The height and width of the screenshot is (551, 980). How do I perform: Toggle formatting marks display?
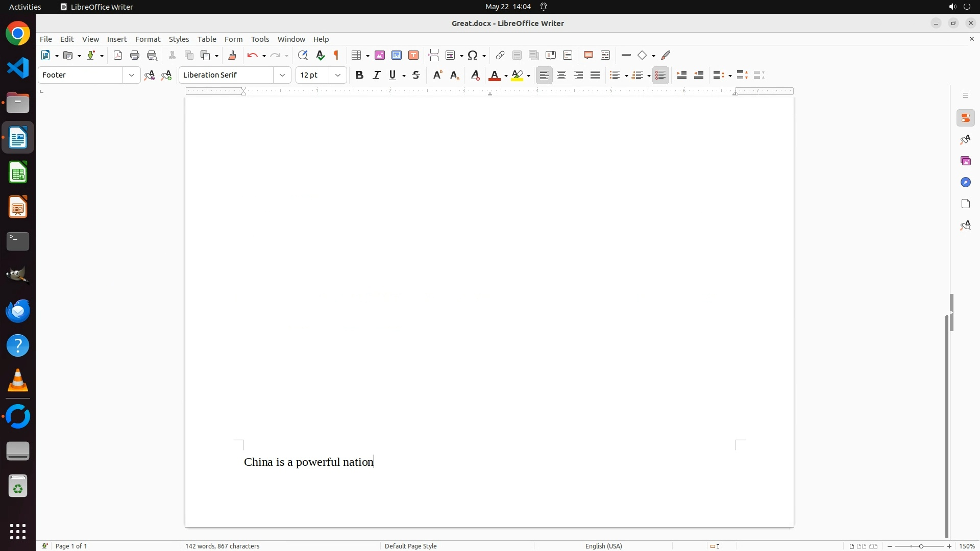click(x=336, y=55)
